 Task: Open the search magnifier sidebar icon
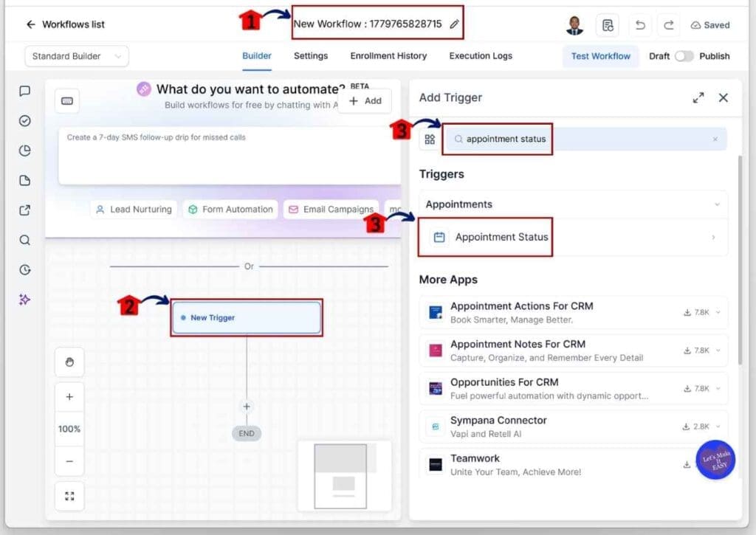click(x=24, y=240)
